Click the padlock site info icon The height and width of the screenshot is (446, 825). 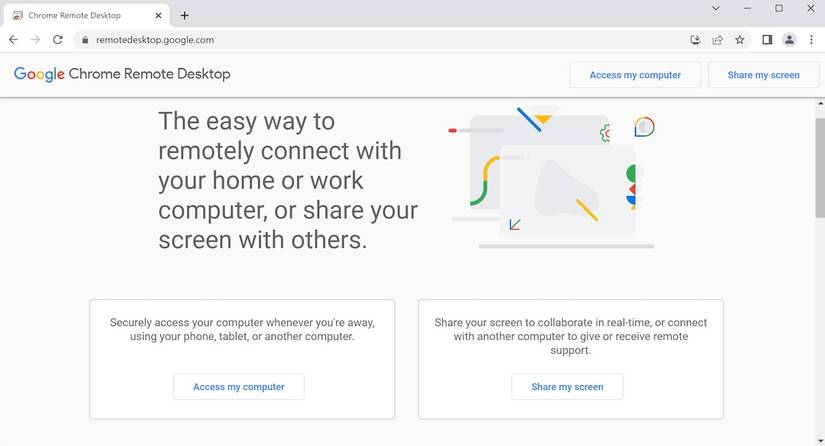[85, 40]
